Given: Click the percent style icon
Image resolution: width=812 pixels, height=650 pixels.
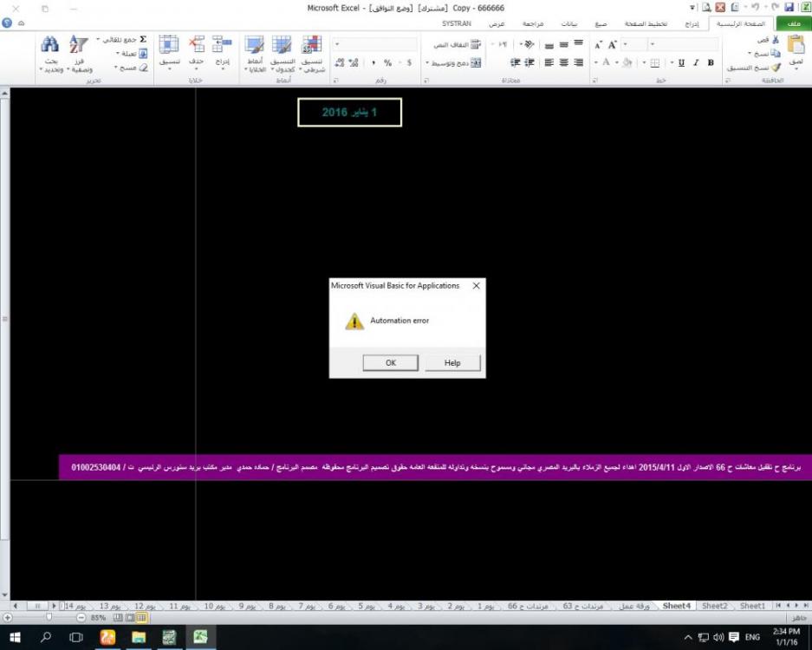Looking at the screenshot, I should [x=388, y=62].
